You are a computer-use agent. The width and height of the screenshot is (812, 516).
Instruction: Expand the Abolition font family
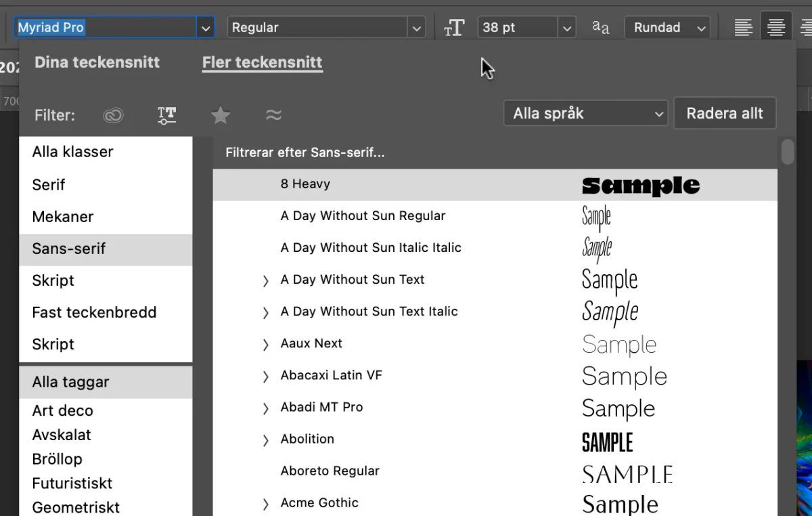point(266,439)
